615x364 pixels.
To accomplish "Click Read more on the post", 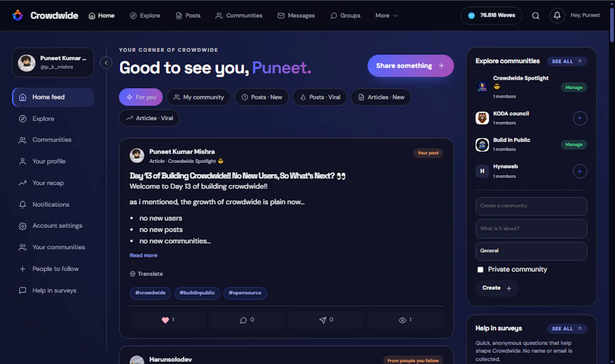I will pyautogui.click(x=143, y=255).
